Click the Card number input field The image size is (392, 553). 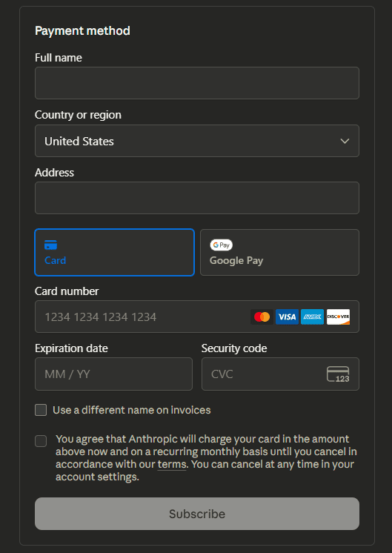coord(196,317)
